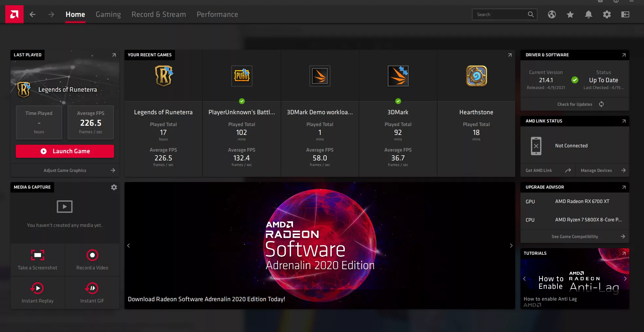
Task: Switch to the Performance tab
Action: coord(217,14)
